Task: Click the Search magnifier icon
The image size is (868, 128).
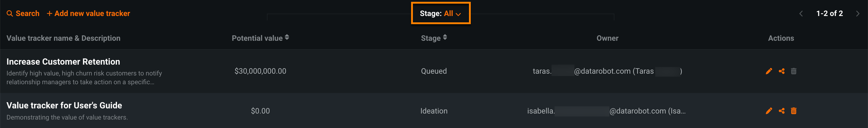Action: click(x=10, y=14)
